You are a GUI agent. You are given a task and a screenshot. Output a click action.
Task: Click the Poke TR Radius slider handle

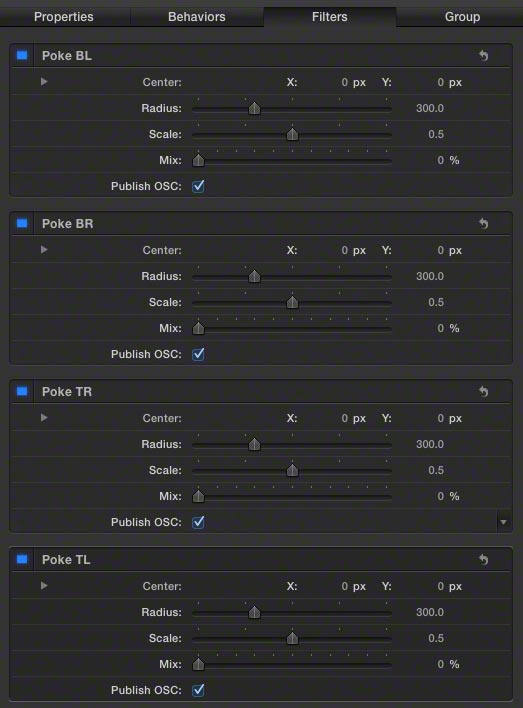click(254, 444)
